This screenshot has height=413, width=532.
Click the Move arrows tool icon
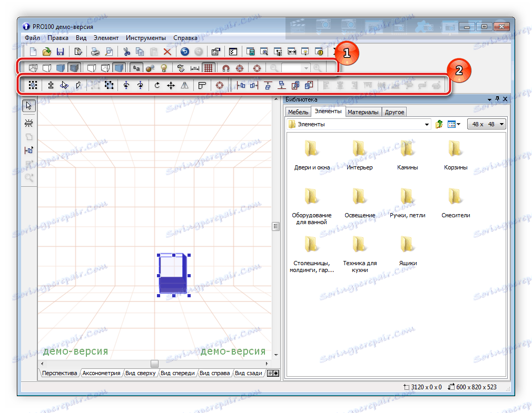coord(171,85)
